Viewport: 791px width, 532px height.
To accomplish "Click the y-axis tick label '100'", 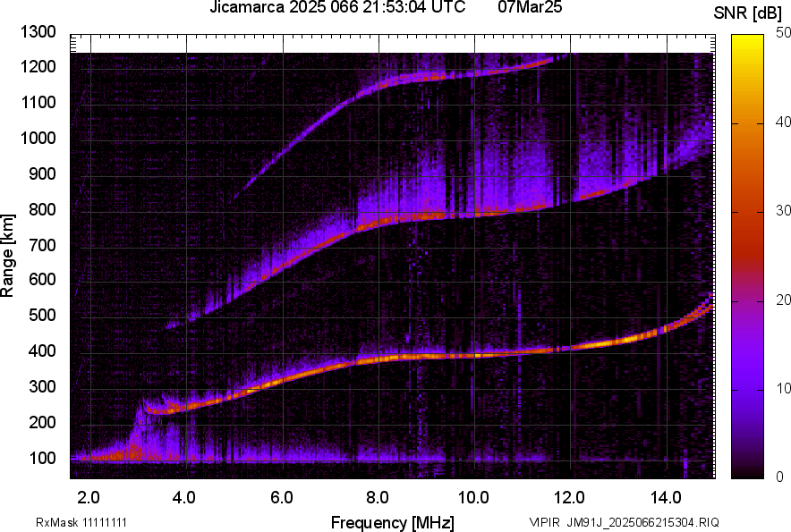I will (42, 458).
